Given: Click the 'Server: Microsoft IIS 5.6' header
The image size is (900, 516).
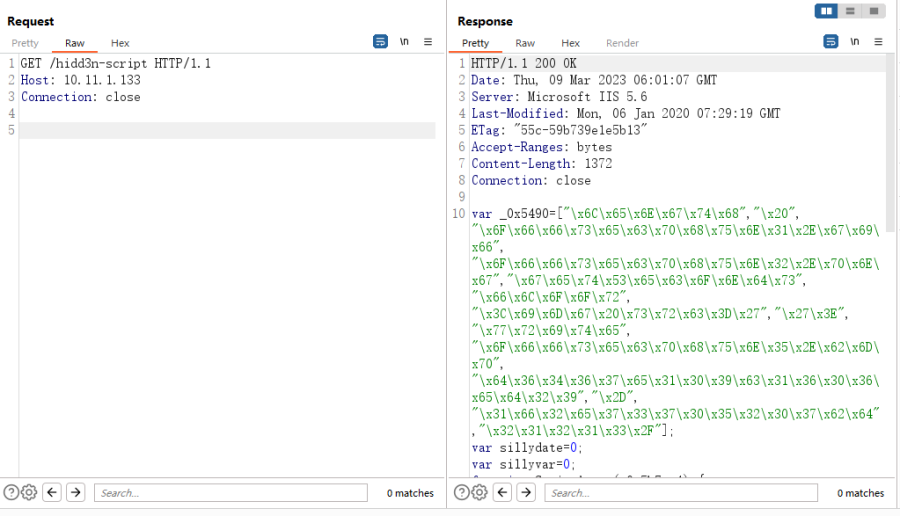Looking at the screenshot, I should (x=559, y=96).
